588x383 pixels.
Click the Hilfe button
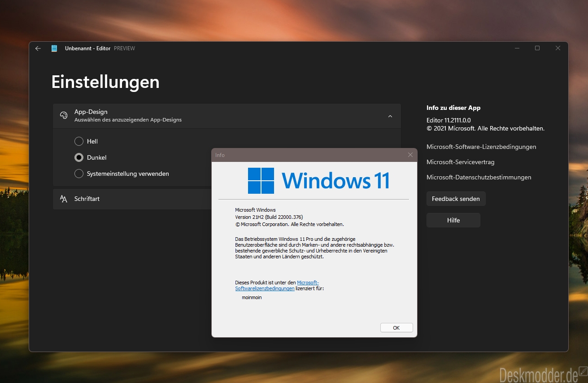[x=453, y=220]
